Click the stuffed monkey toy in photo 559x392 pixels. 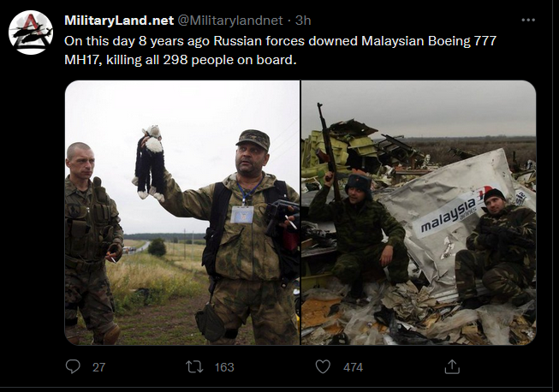(150, 163)
